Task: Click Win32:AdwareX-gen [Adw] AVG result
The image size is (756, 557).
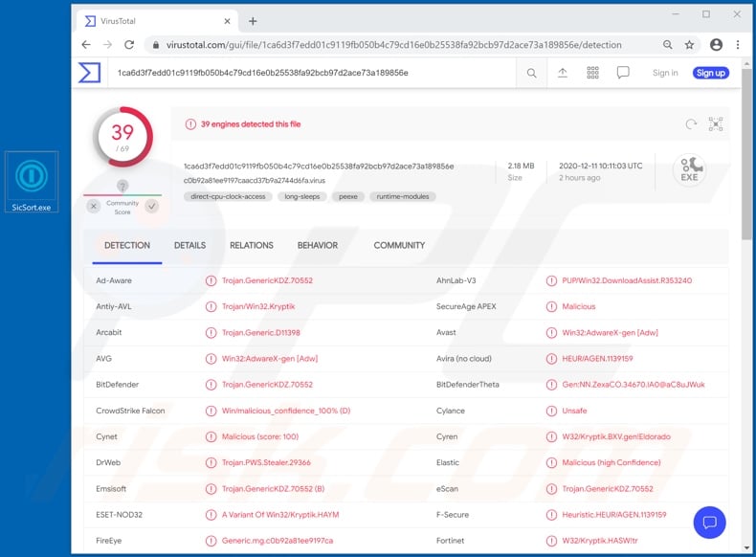Action: (x=270, y=359)
